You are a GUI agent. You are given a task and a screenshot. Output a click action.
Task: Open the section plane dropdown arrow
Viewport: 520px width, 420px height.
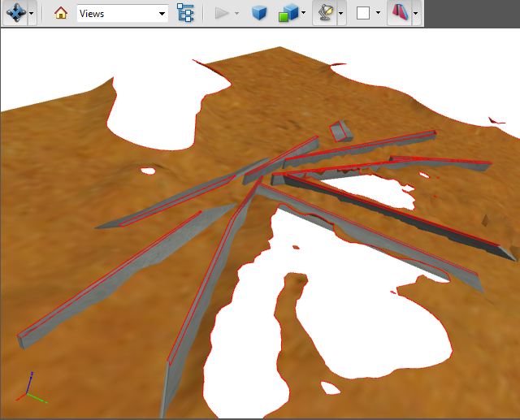pyautogui.click(x=416, y=13)
